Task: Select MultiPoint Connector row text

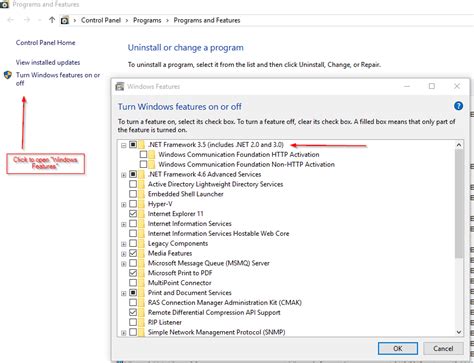Action: coord(180,283)
